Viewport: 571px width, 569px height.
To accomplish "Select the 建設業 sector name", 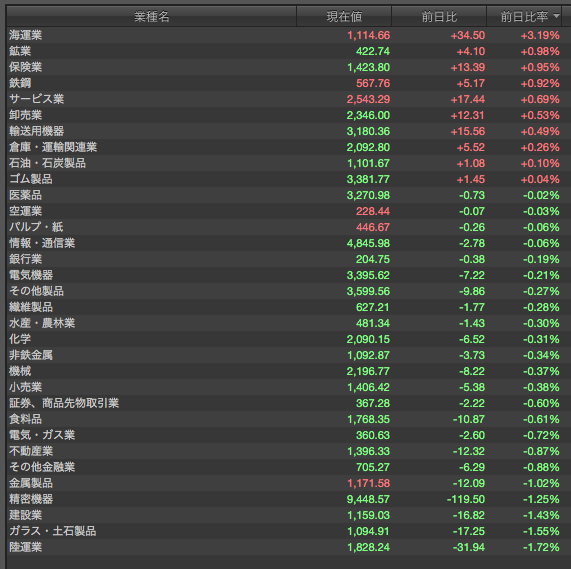I will 25,515.
